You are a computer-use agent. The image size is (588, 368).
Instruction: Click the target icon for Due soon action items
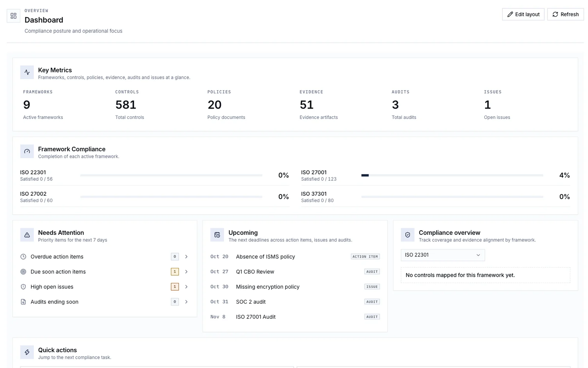coord(23,272)
